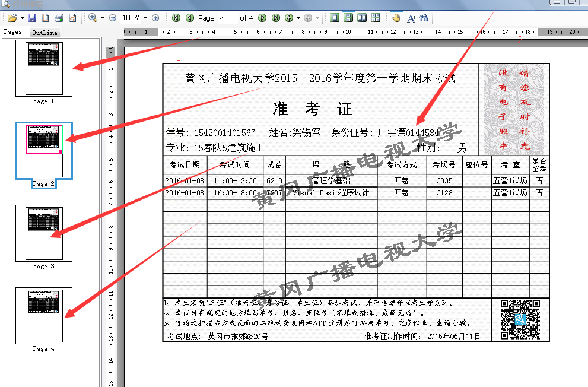Select the Page 3 thumbnail
Screen dimensions: 588x387
click(x=44, y=233)
